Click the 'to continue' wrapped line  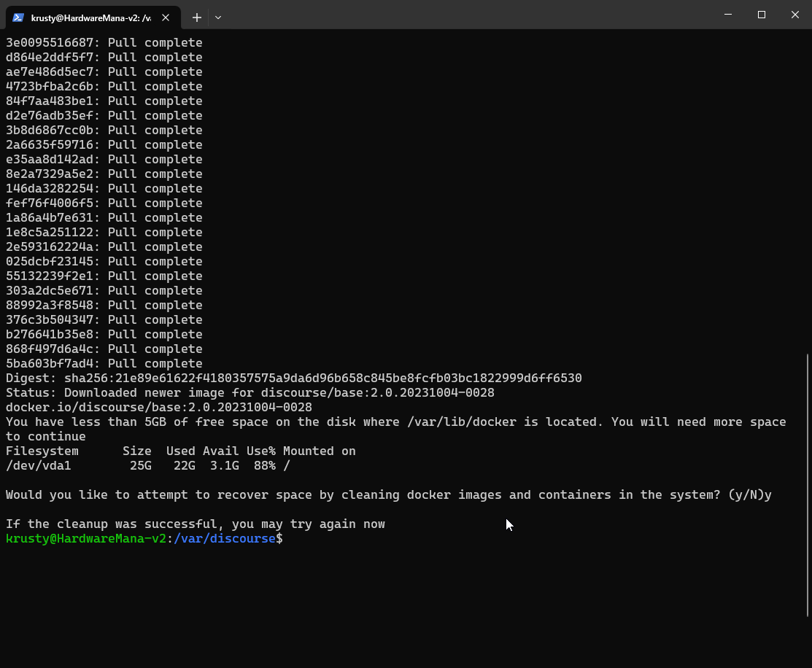45,437
